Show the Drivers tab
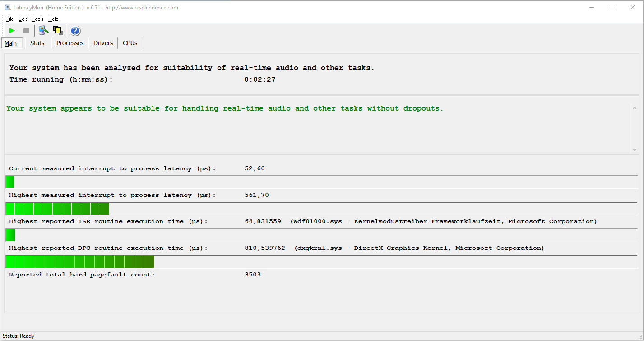This screenshot has height=341, width=644. pos(103,43)
